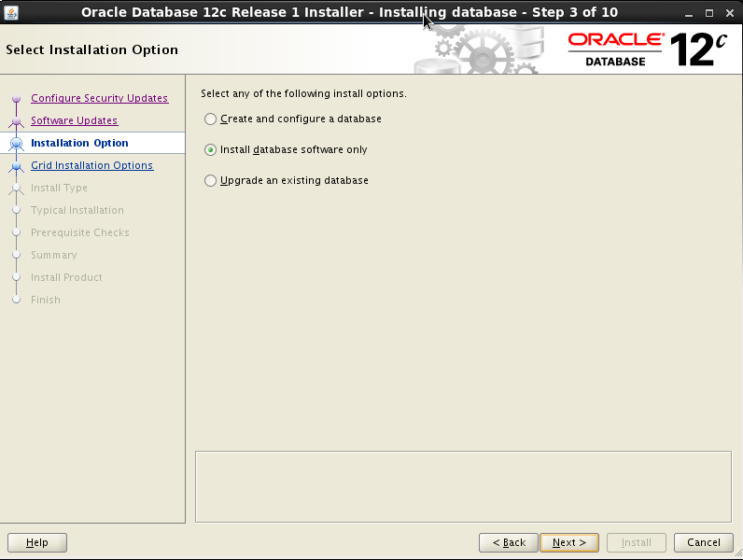Select Install database software only radio button
The height and width of the screenshot is (560, 743).
(x=210, y=149)
